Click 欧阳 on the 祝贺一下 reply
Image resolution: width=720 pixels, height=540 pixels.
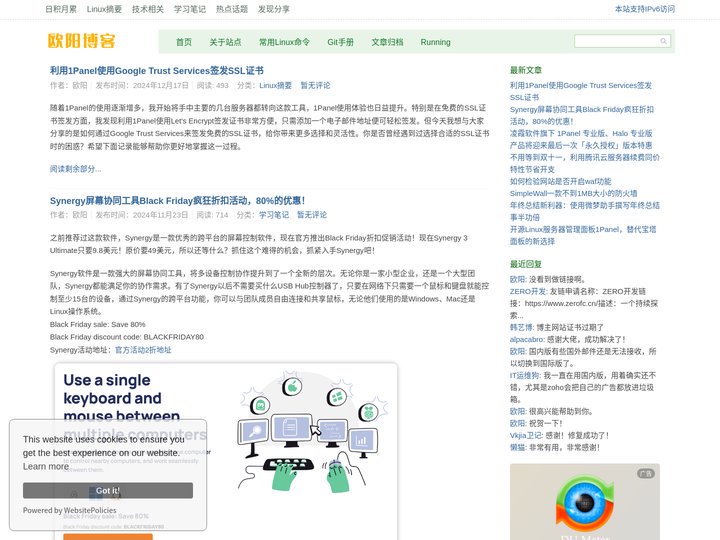click(517, 423)
